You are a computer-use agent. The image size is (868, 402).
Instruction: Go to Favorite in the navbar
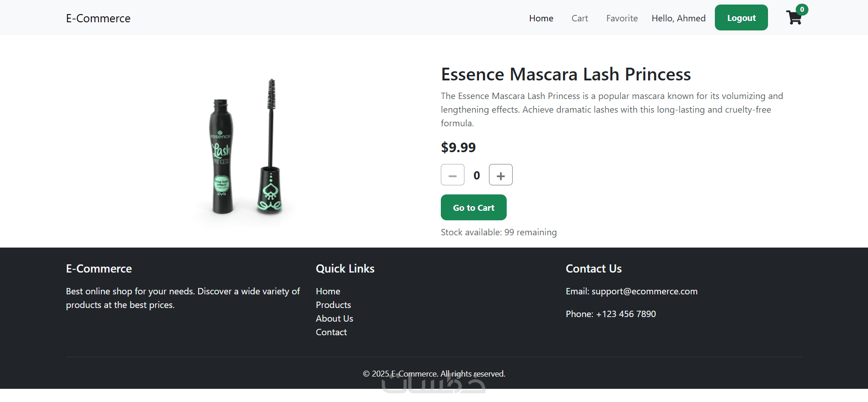tap(622, 19)
